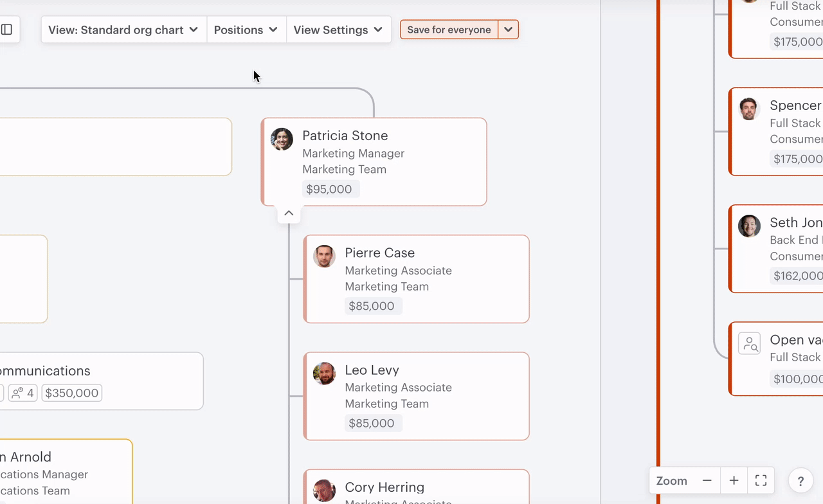Click the zoom in plus icon
The height and width of the screenshot is (504, 823).
point(734,481)
